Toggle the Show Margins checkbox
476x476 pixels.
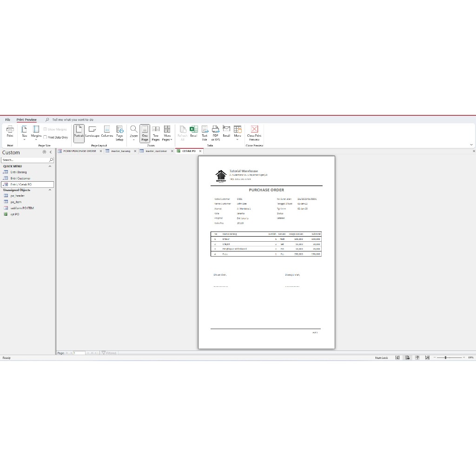[x=45, y=129]
